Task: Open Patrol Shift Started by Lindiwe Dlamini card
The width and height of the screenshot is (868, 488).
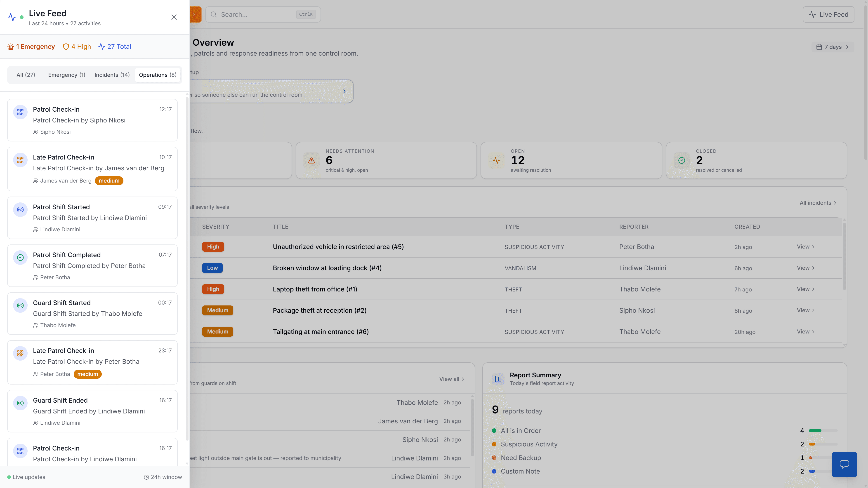Action: [92, 218]
